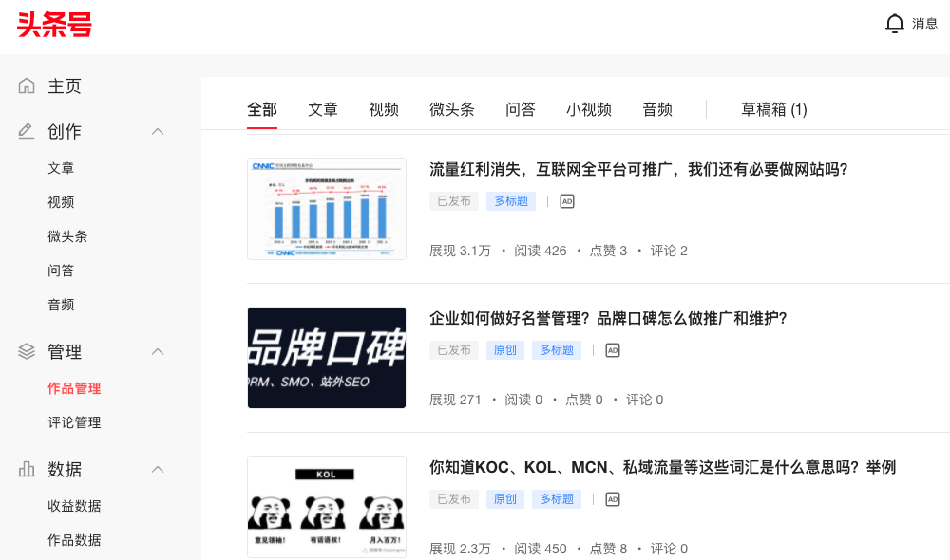Open the 消息 notification bell icon

(x=894, y=23)
